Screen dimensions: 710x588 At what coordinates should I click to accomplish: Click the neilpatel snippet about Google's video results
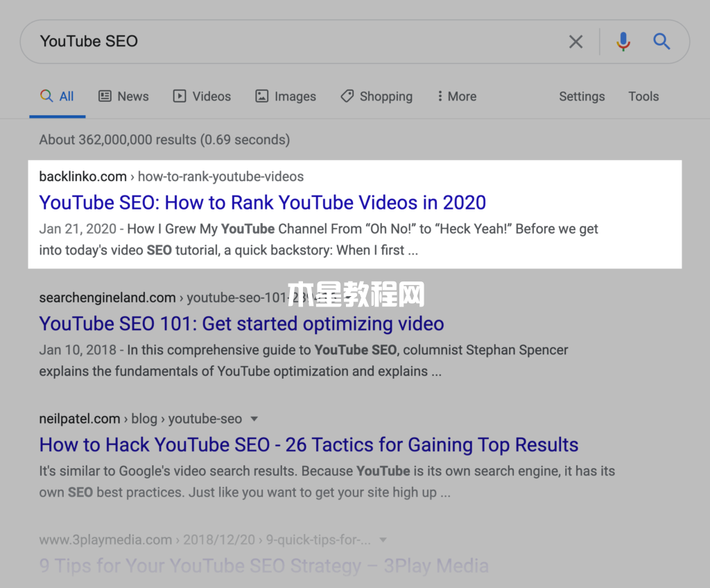point(327,481)
